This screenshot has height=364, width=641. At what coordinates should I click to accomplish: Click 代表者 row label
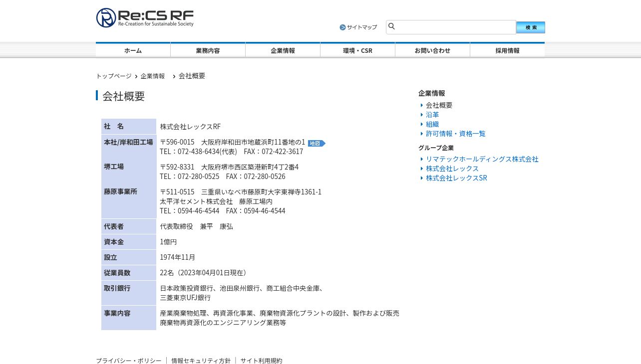[114, 226]
